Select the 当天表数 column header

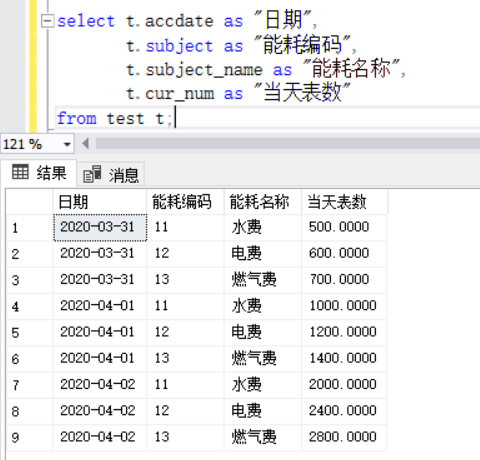(x=344, y=202)
